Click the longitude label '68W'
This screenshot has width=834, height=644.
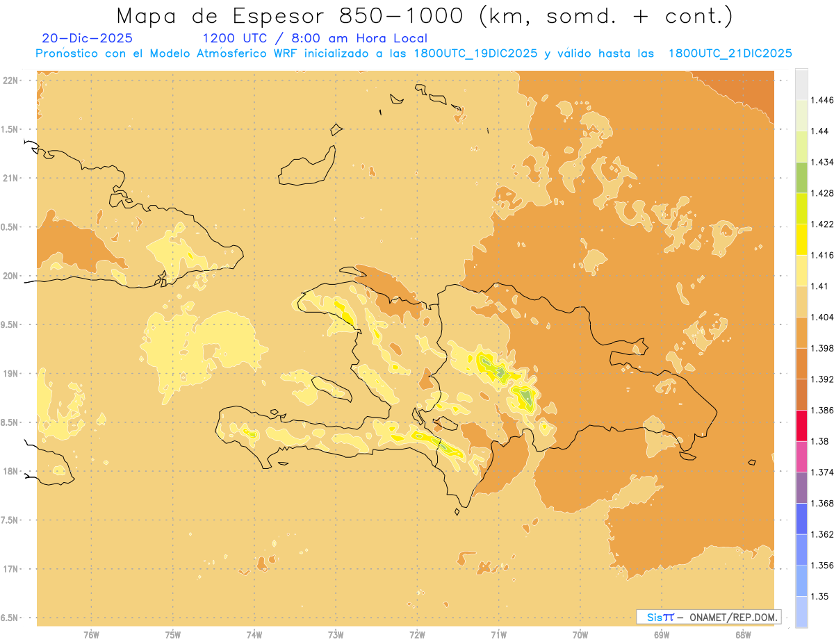pos(743,635)
